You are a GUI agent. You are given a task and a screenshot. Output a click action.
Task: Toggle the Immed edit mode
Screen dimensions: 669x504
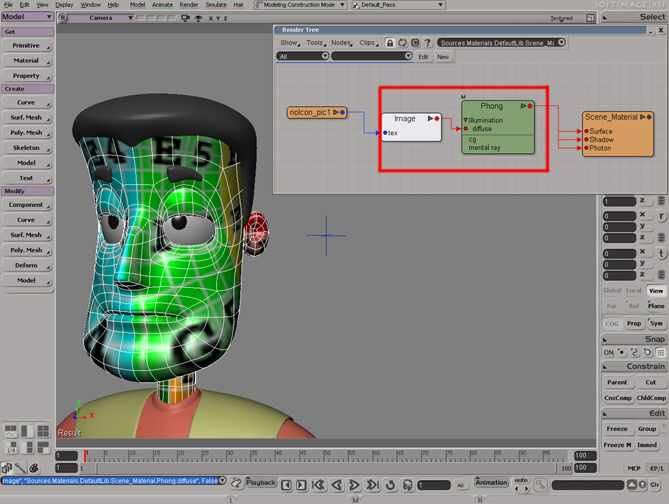pos(647,444)
